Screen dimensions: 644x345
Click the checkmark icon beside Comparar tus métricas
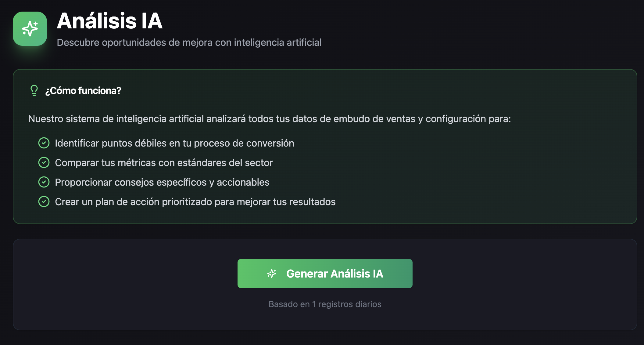pos(44,162)
